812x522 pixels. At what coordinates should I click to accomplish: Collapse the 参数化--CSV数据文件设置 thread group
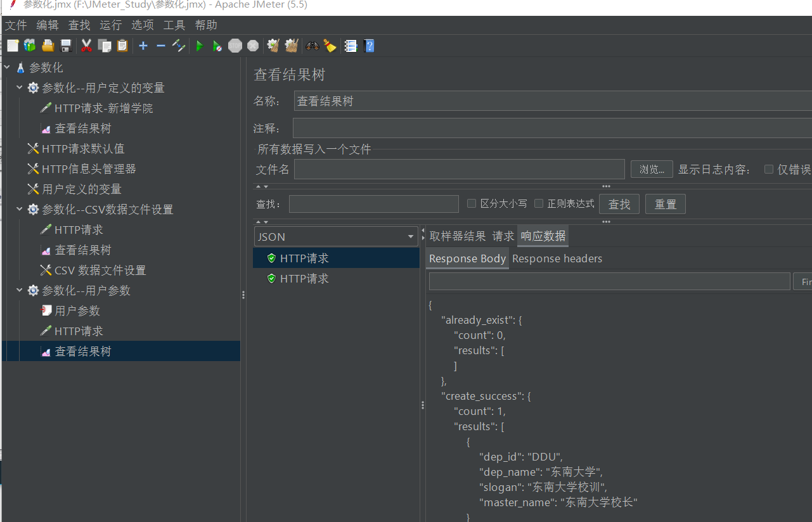pos(20,209)
